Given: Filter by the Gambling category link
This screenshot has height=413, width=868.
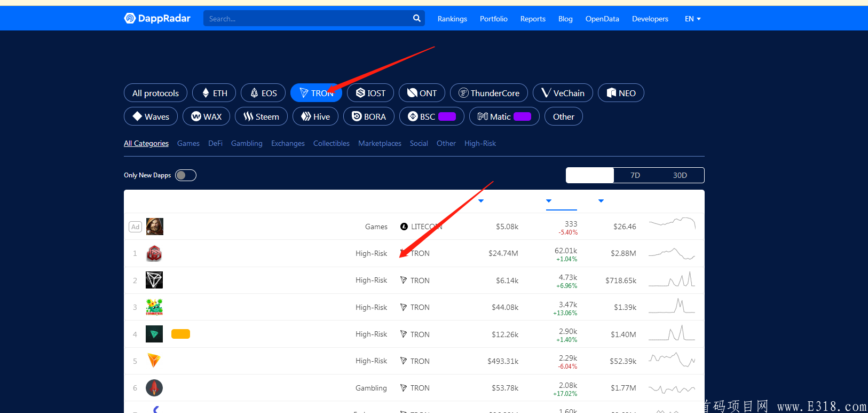Looking at the screenshot, I should click(247, 143).
